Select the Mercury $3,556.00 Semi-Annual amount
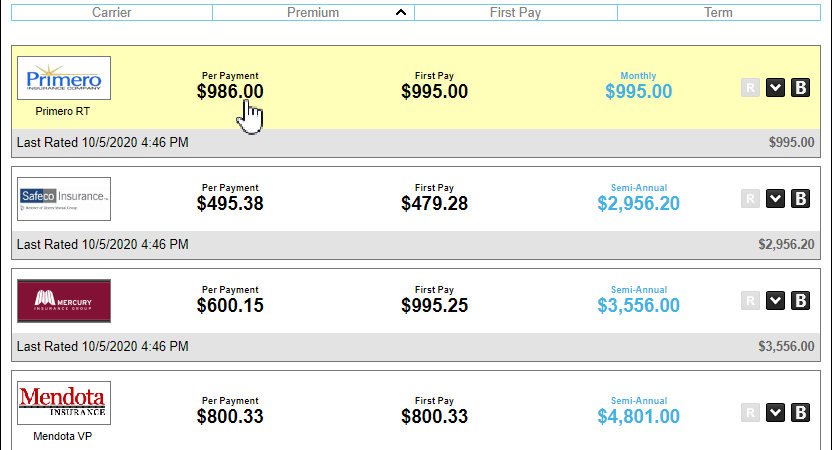The height and width of the screenshot is (450, 837). pos(638,306)
